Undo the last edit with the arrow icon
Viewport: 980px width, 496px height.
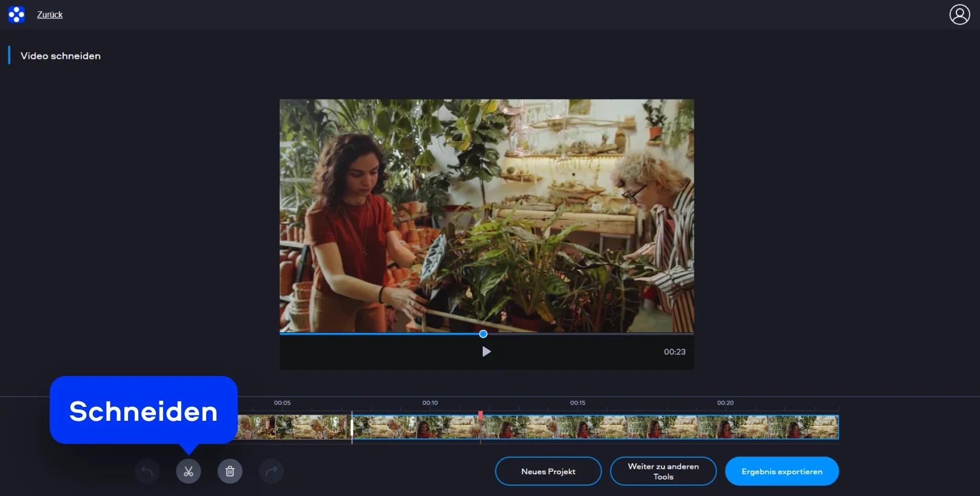(x=147, y=471)
